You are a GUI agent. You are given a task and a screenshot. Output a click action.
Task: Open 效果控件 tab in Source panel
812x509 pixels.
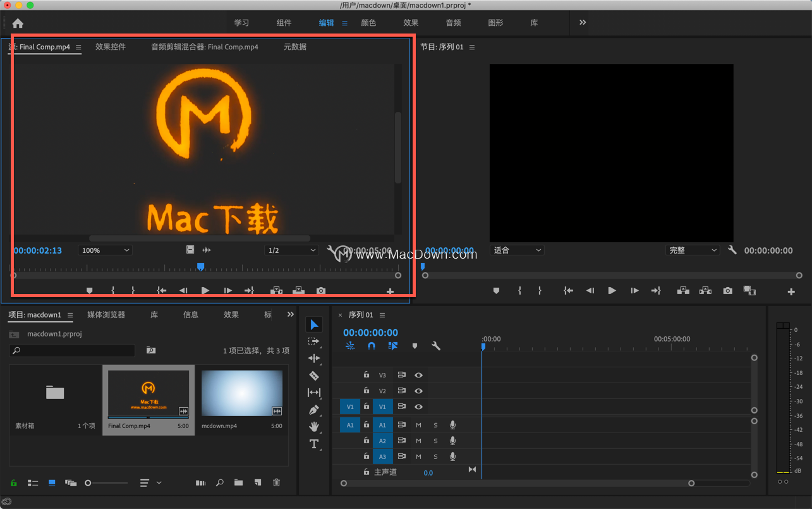point(111,47)
